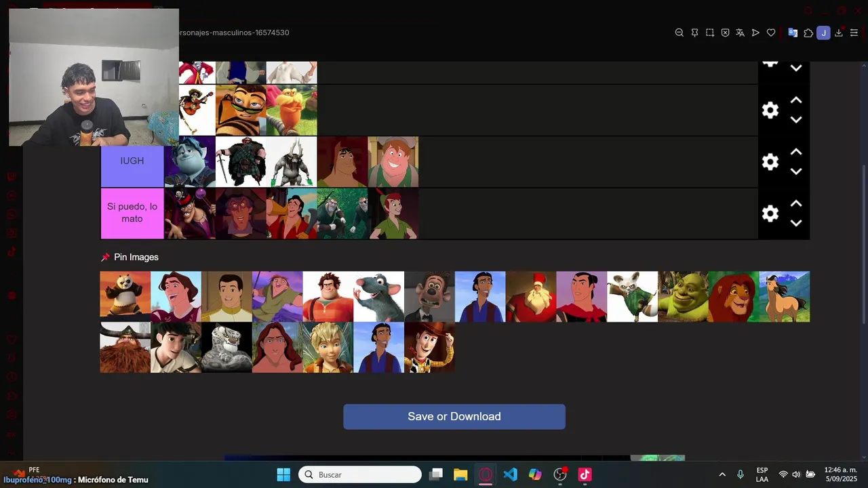The width and height of the screenshot is (868, 488).
Task: Select Gaston in 'Si puedo, lo mato' tier
Action: coord(292,213)
